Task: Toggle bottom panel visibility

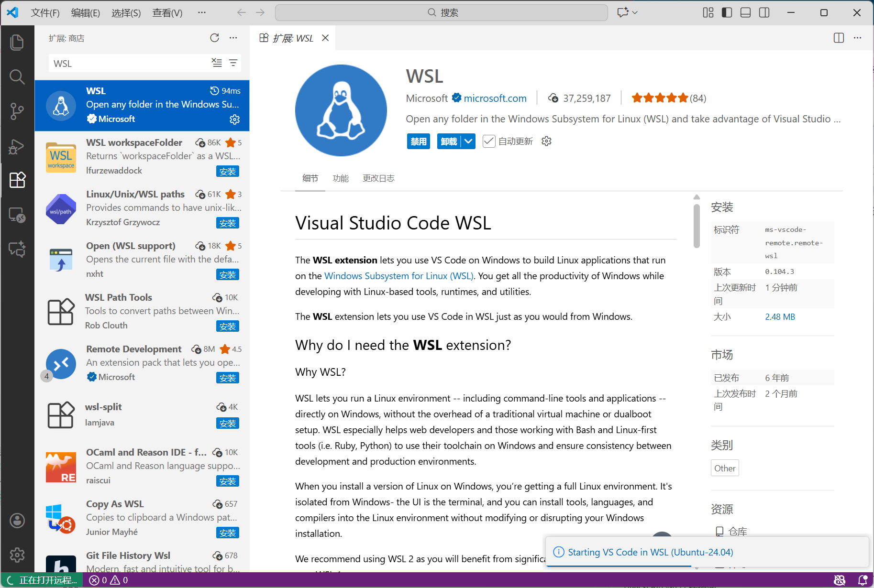Action: (x=745, y=12)
